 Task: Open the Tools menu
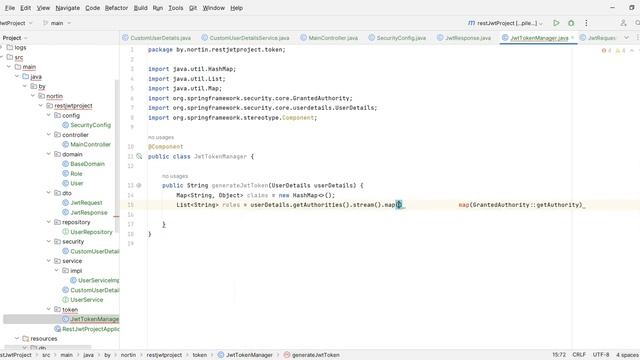[x=176, y=8]
